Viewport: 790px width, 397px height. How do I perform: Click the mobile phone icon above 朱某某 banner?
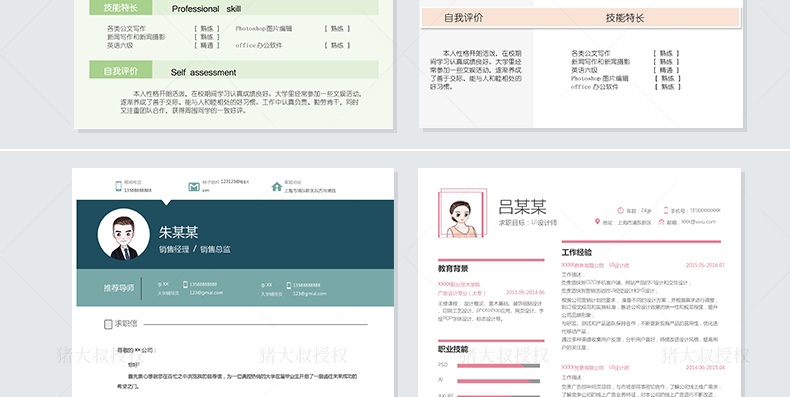tap(118, 186)
